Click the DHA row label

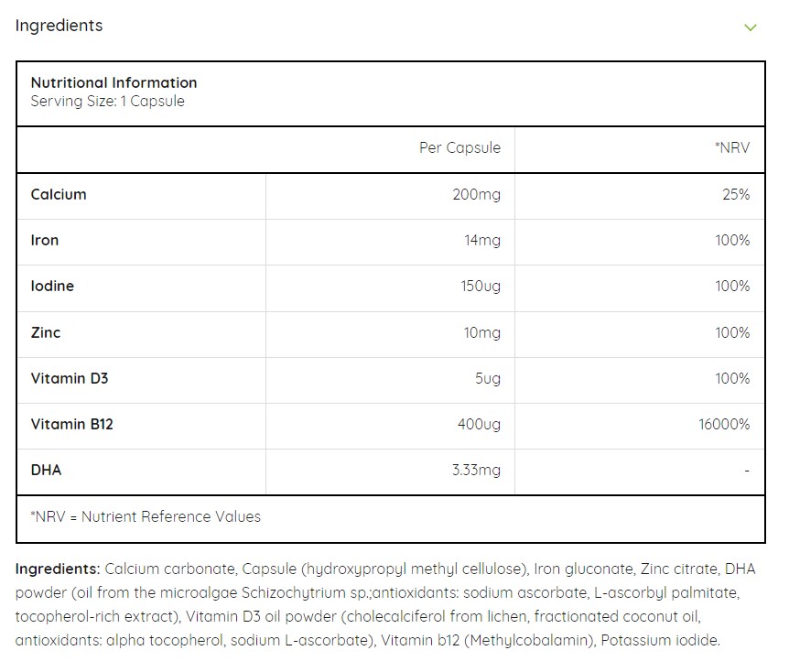pos(47,470)
